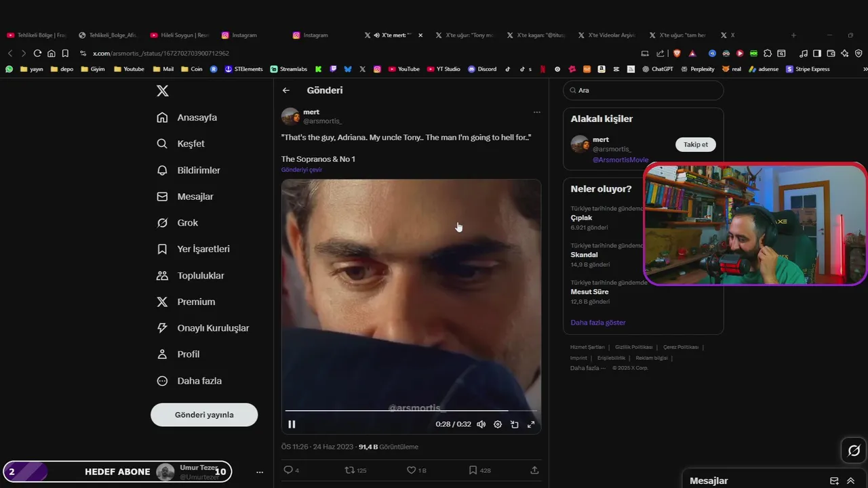This screenshot has height=488, width=868.
Task: Repost the tweet with 125 reposts
Action: pyautogui.click(x=355, y=470)
